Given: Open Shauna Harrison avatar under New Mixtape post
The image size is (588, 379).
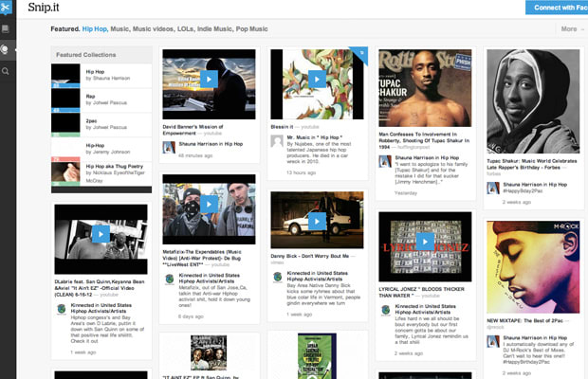Looking at the screenshot, I should [493, 341].
